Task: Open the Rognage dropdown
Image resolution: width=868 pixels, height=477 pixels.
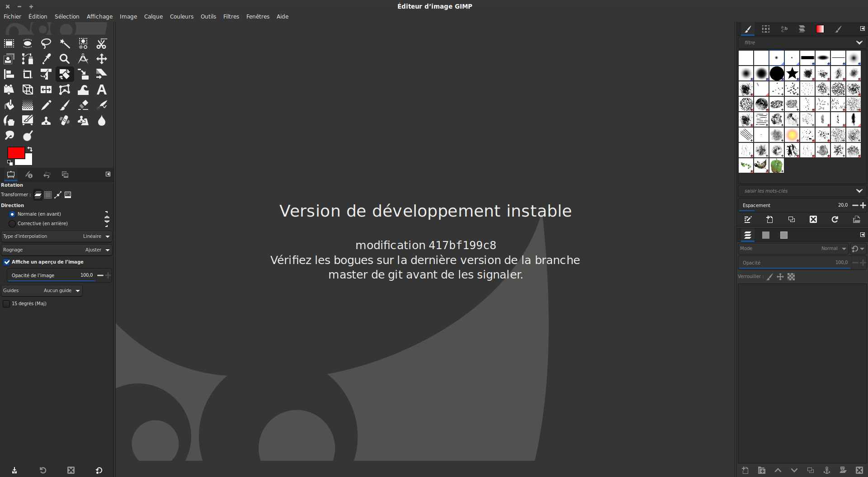Action: pos(57,250)
